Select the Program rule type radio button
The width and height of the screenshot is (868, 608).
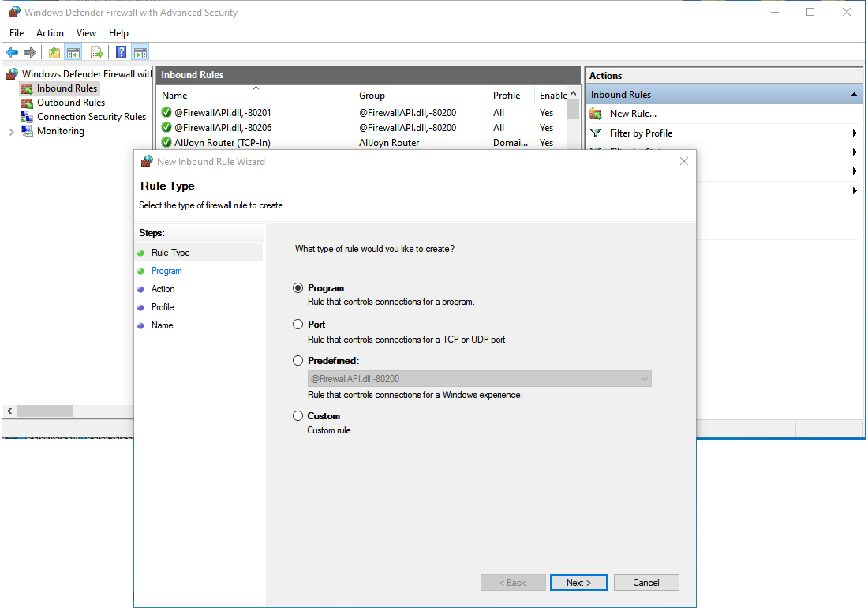[297, 288]
